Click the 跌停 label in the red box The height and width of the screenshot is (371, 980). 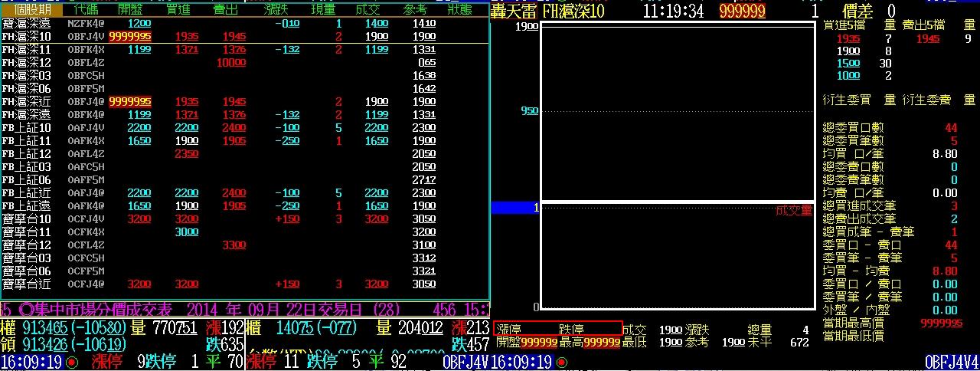pos(570,329)
